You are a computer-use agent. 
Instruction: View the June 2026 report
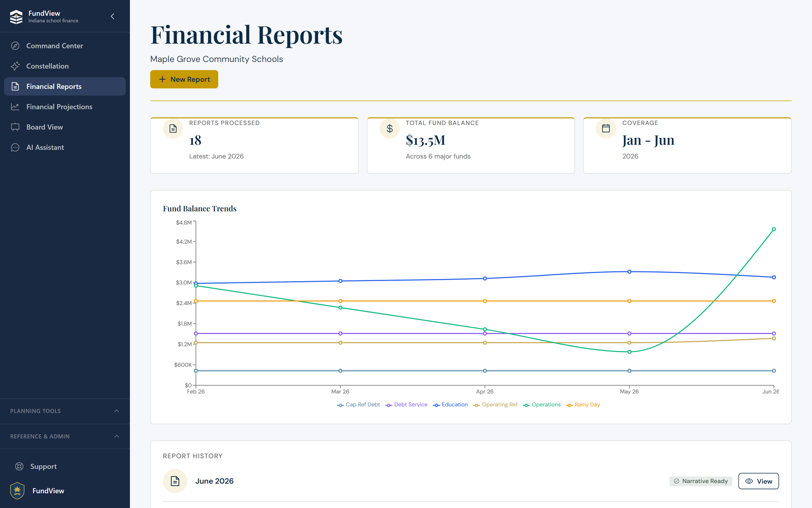(x=758, y=481)
